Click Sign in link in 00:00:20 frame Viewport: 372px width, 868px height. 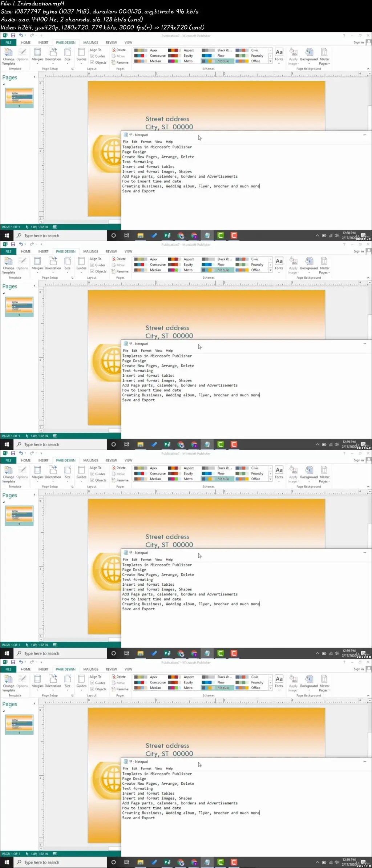click(x=359, y=43)
